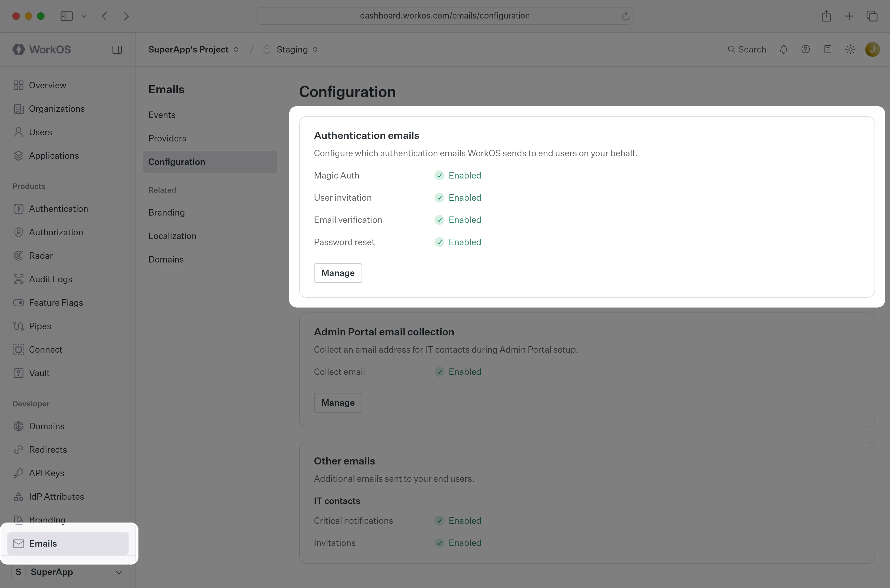The image size is (890, 588).
Task: Toggle the Safari sidebar icon
Action: click(66, 16)
